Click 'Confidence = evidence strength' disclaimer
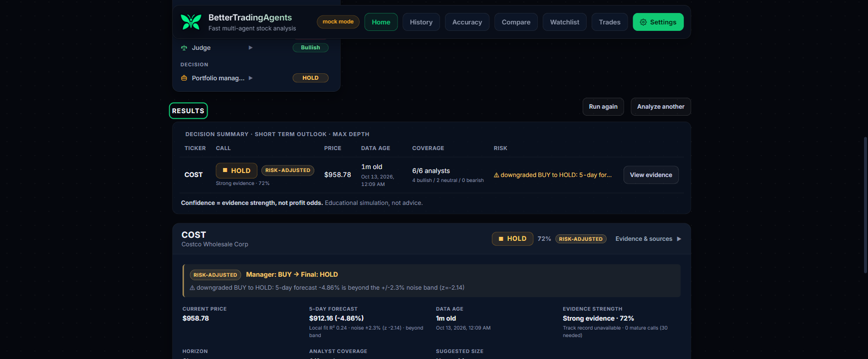The width and height of the screenshot is (868, 359). tap(251, 203)
